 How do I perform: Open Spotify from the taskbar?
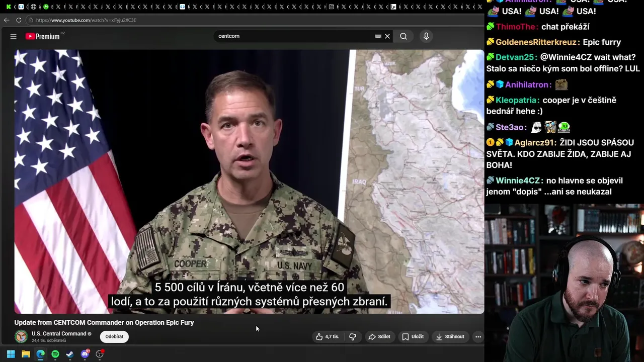55,354
